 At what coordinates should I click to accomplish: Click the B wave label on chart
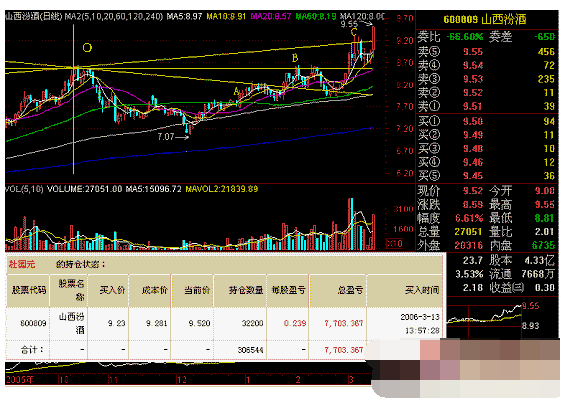295,58
